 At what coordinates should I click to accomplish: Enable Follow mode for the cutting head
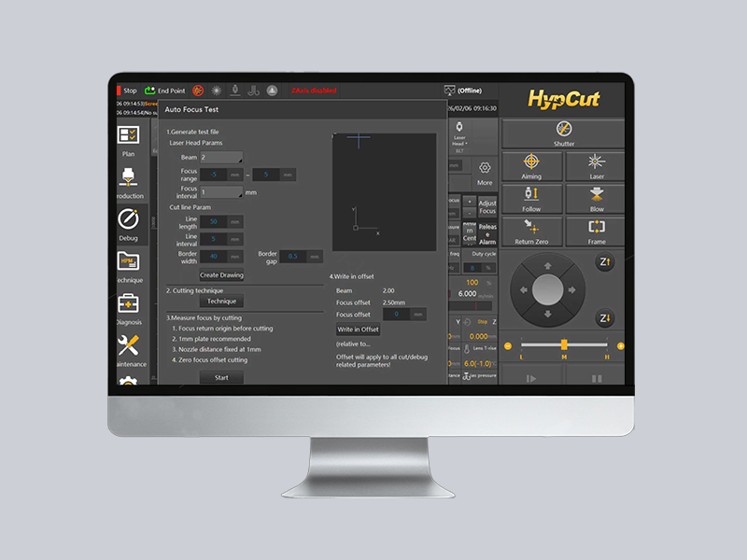(531, 199)
